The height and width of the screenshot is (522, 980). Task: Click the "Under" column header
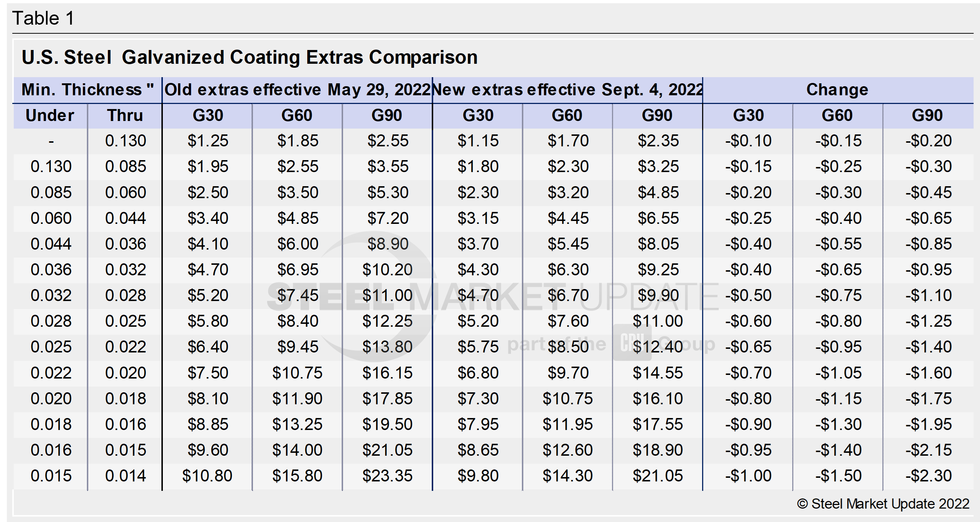click(x=50, y=115)
